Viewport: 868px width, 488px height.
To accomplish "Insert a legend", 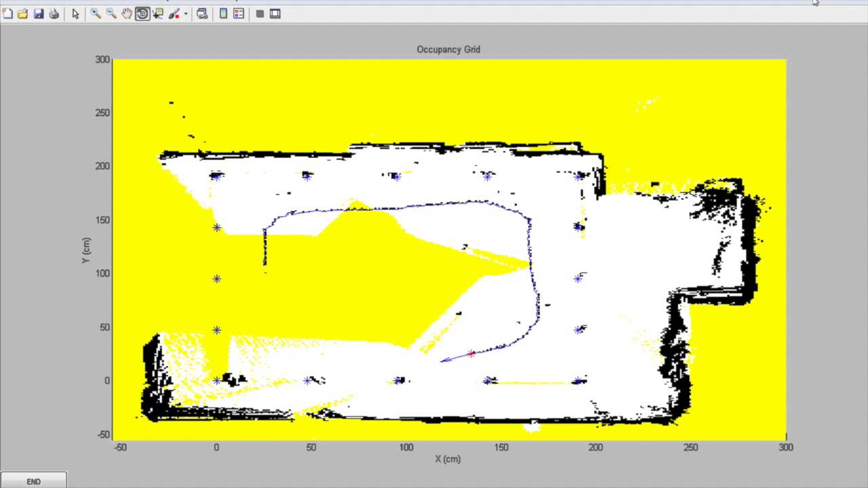I will 239,14.
